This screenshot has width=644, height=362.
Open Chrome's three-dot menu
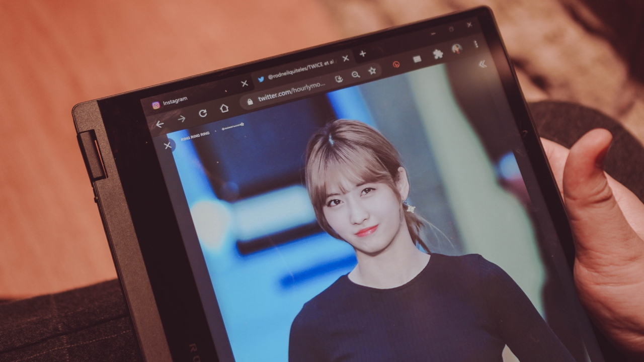[x=475, y=44]
